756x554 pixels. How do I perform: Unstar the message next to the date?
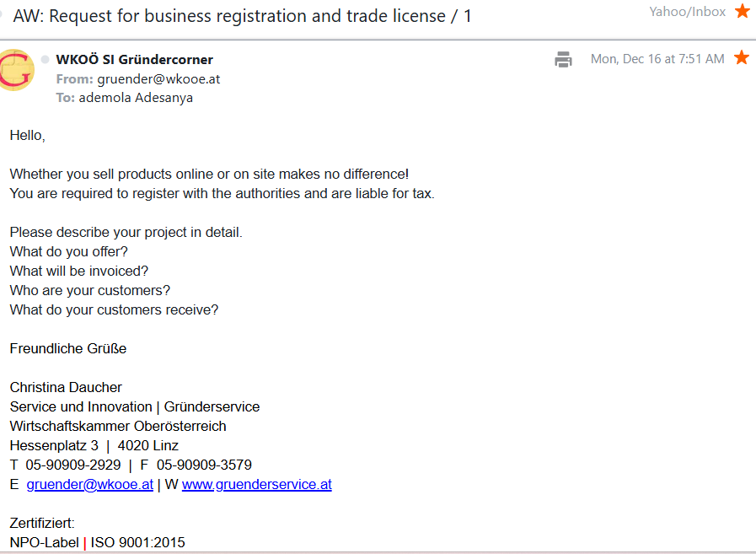tap(742, 58)
